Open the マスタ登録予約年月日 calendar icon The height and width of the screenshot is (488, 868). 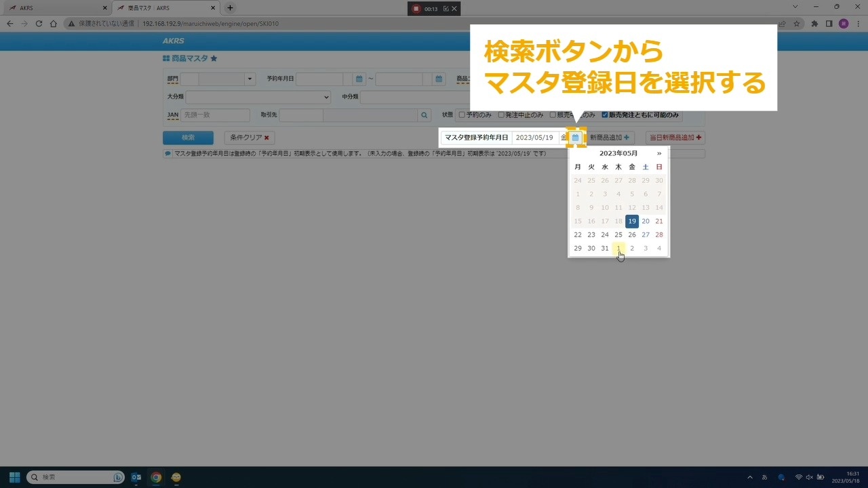point(575,138)
